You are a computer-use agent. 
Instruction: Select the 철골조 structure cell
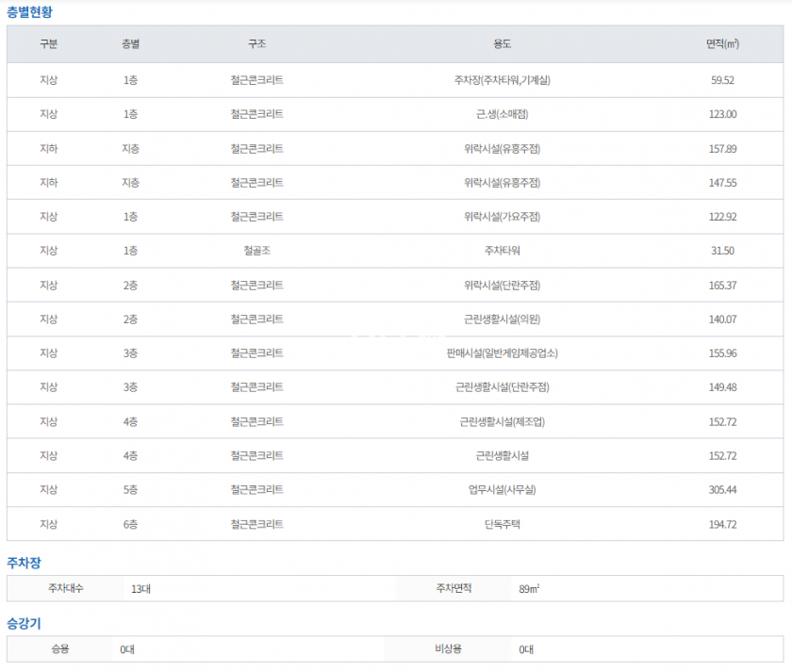[x=256, y=251]
